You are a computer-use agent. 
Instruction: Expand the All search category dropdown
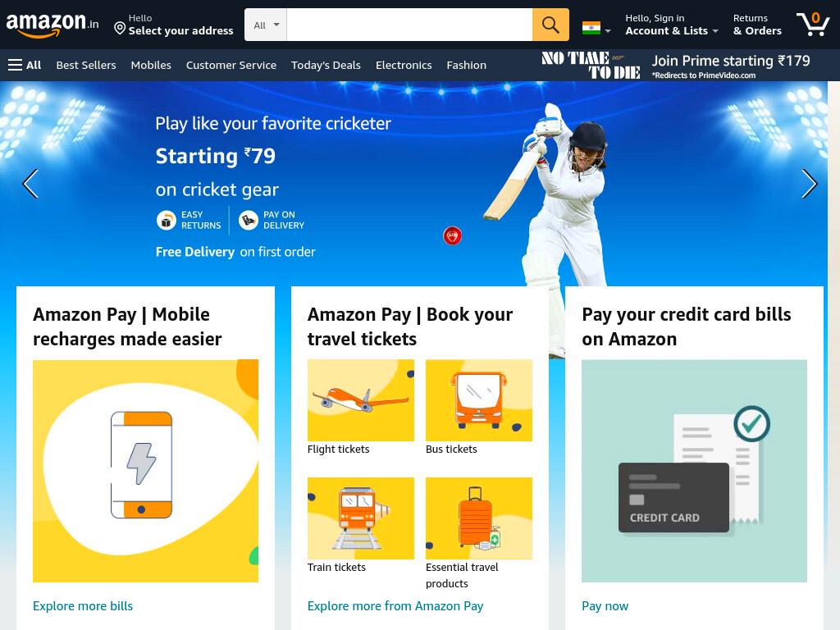coord(266,25)
